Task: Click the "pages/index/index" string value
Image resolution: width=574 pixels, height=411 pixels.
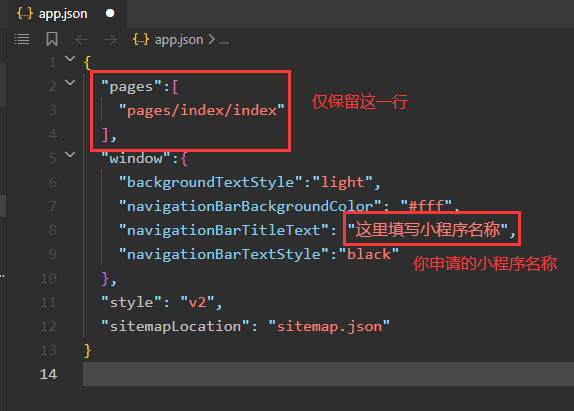Action: (x=202, y=110)
